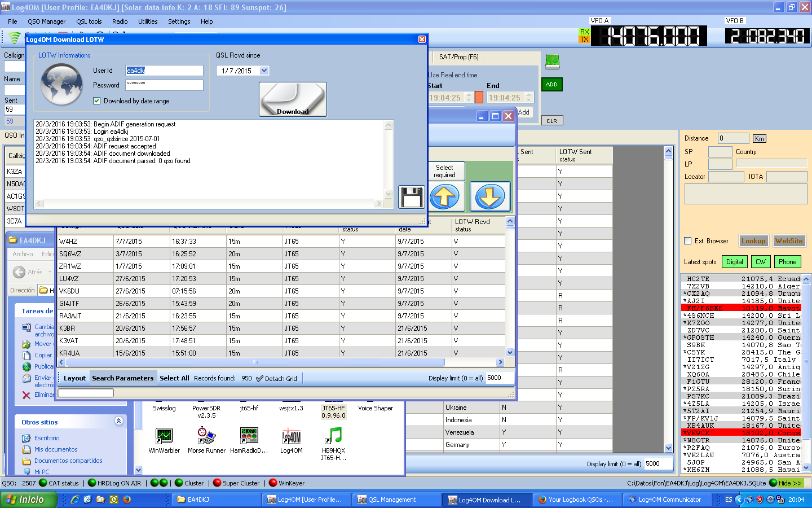Screen dimensions: 812x508
Task: Open the Utilities menu
Action: point(148,21)
